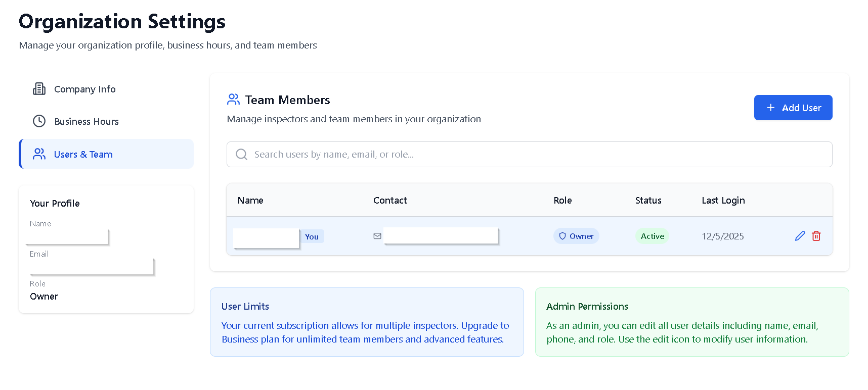
Task: Switch to the Company Info section
Action: (84, 89)
